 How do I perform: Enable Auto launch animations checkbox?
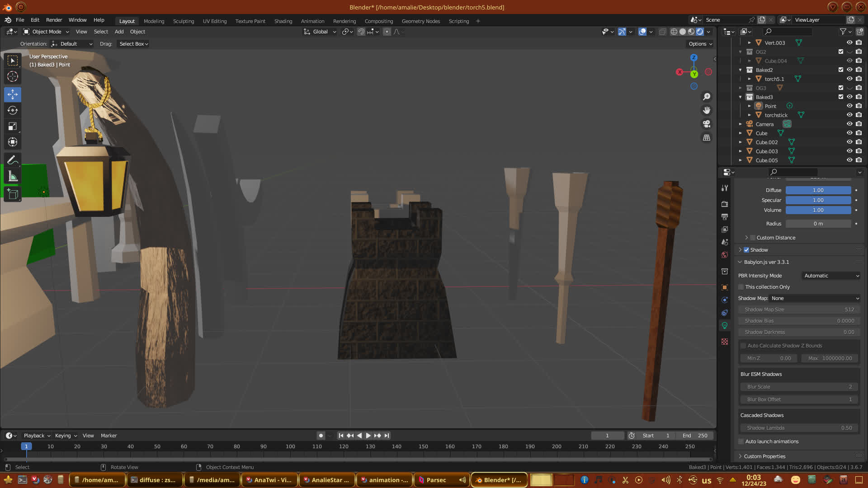(x=741, y=441)
